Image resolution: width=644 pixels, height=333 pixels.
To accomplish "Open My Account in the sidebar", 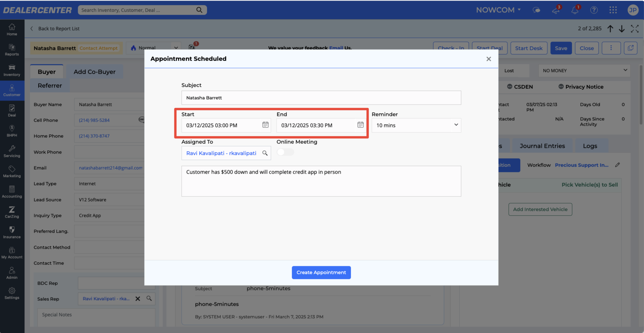I will click(x=12, y=253).
